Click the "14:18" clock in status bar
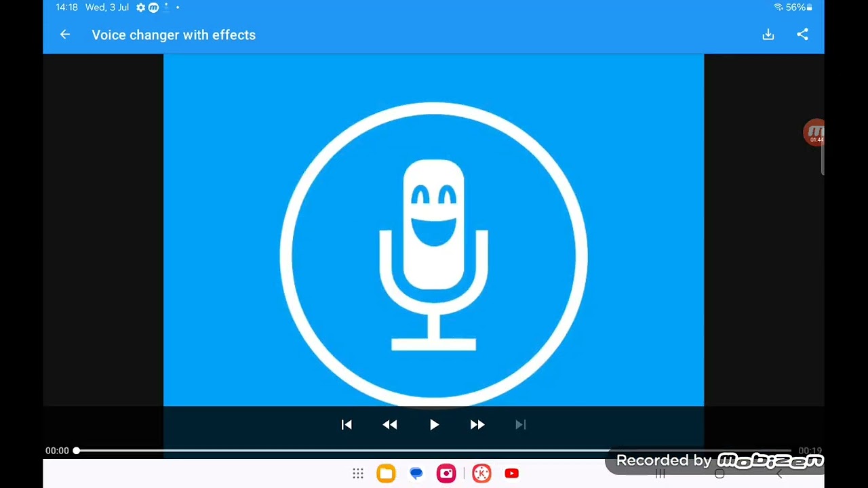Viewport: 868px width, 488px height. point(66,7)
